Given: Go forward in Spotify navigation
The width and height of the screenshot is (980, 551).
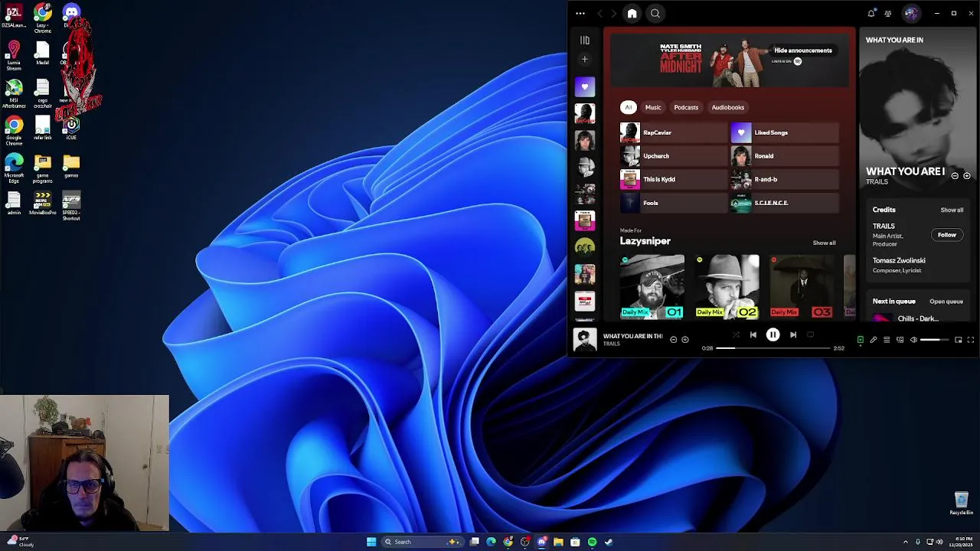Looking at the screenshot, I should coord(612,13).
